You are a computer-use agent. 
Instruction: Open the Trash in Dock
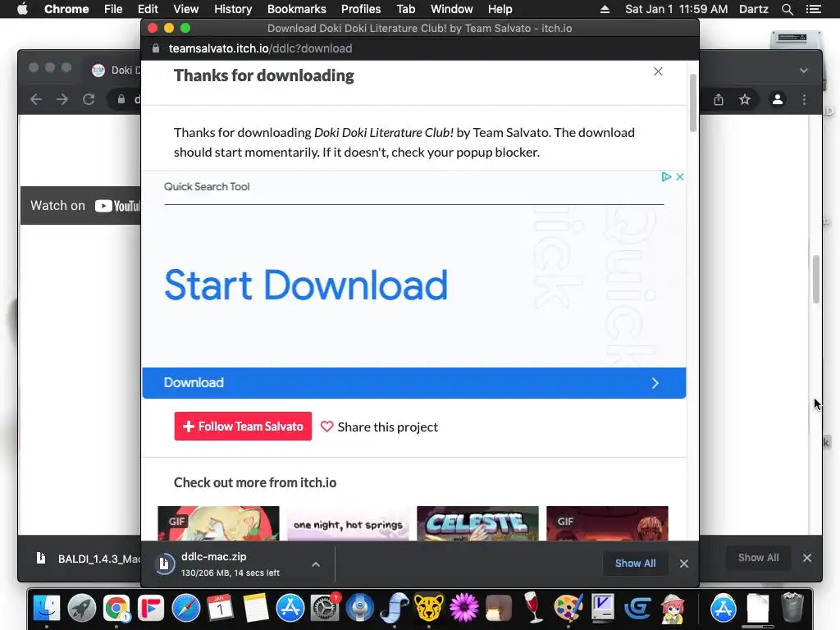point(792,608)
